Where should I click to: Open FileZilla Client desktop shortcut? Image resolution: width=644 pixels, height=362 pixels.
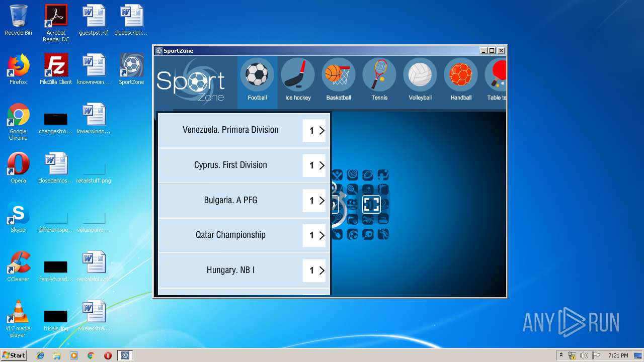pos(56,69)
